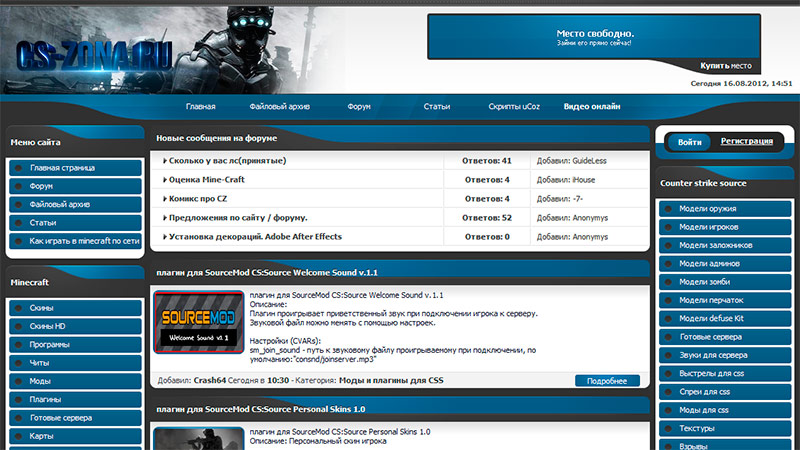The height and width of the screenshot is (450, 800).
Task: Open Спреи для css in right menu
Action: [725, 392]
